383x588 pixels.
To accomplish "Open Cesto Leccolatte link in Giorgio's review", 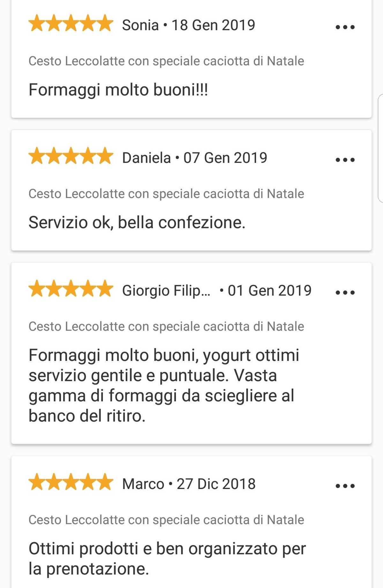I will [x=166, y=327].
